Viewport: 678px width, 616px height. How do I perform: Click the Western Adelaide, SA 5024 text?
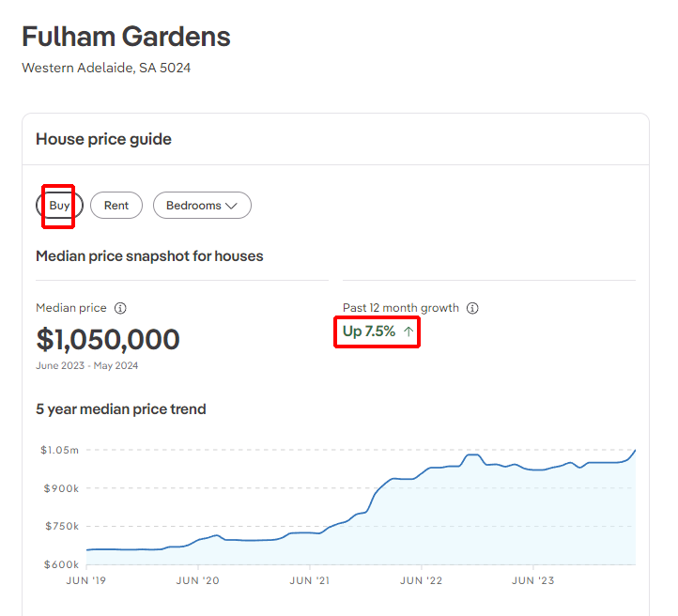(106, 68)
